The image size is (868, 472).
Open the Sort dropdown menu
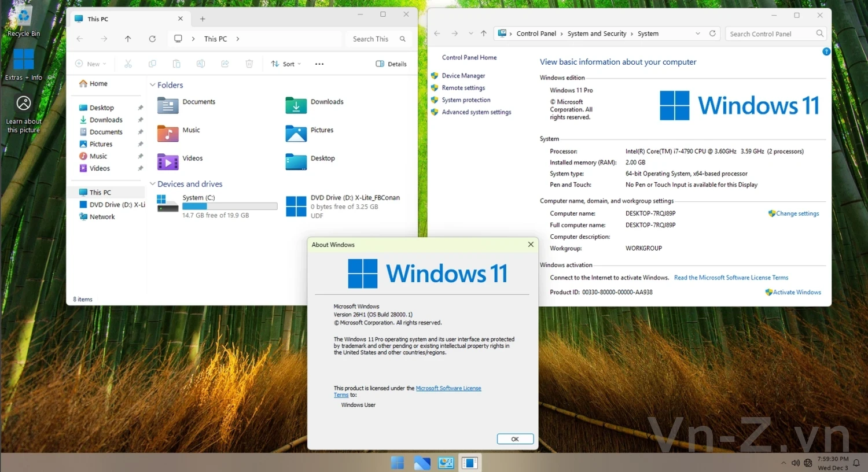pos(286,64)
